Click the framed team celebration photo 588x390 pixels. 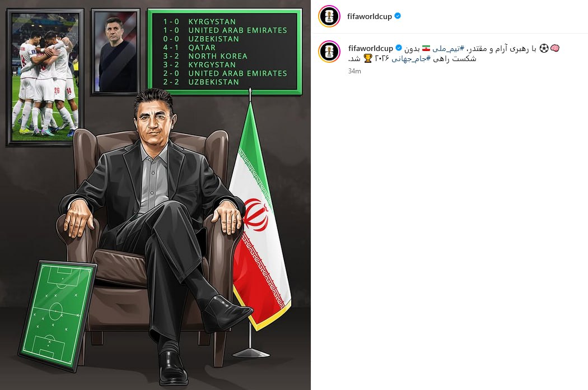coord(45,77)
